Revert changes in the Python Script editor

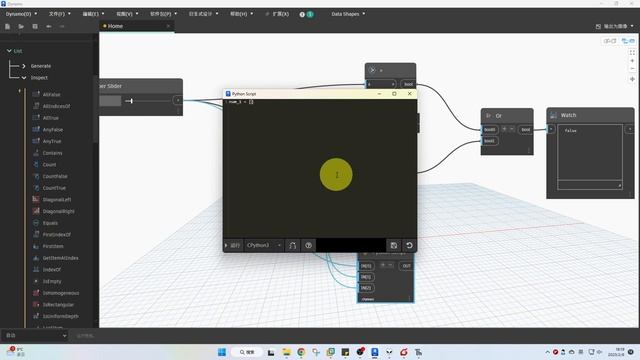pyautogui.click(x=409, y=245)
